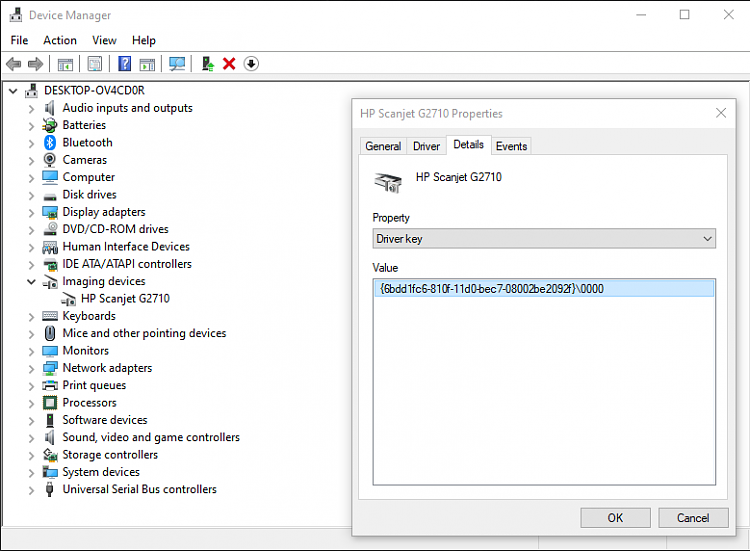Image resolution: width=750 pixels, height=551 pixels.
Task: Click Scan for hardware changes icon
Action: (177, 64)
